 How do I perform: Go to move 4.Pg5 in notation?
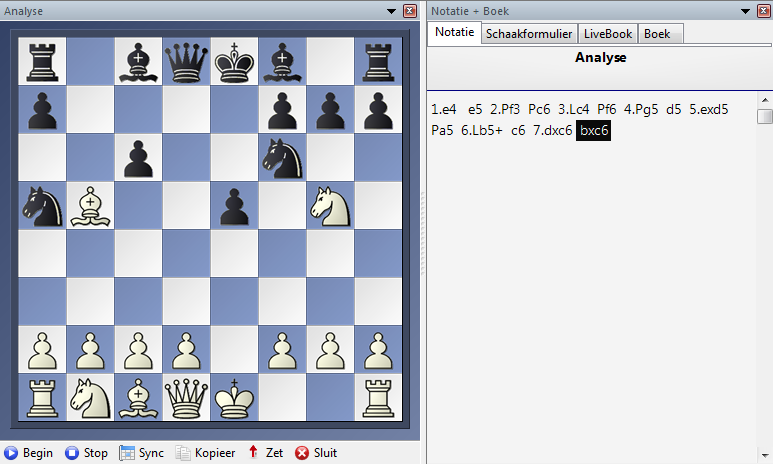645,109
